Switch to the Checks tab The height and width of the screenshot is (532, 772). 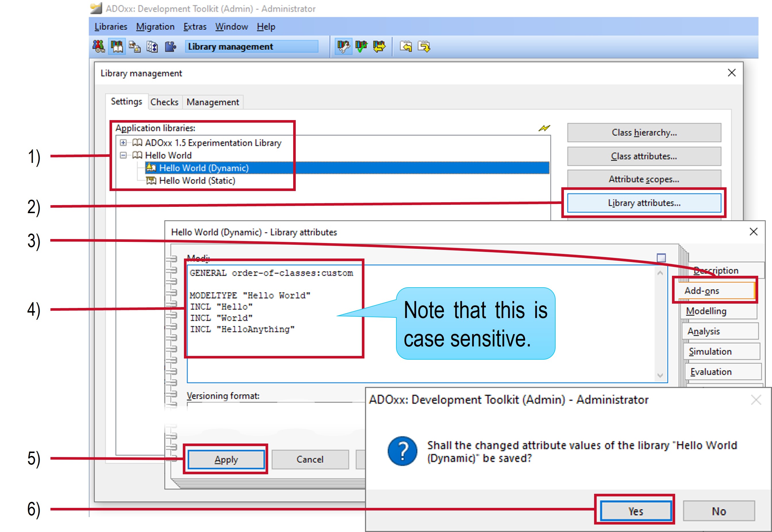(x=164, y=102)
